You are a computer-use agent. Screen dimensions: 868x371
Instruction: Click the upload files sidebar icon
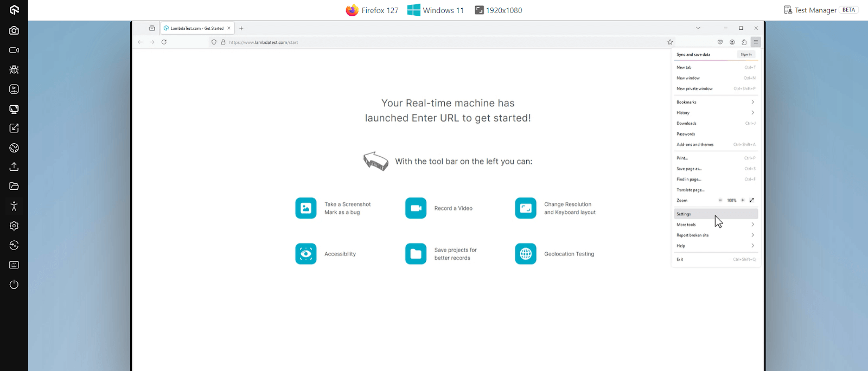tap(14, 167)
